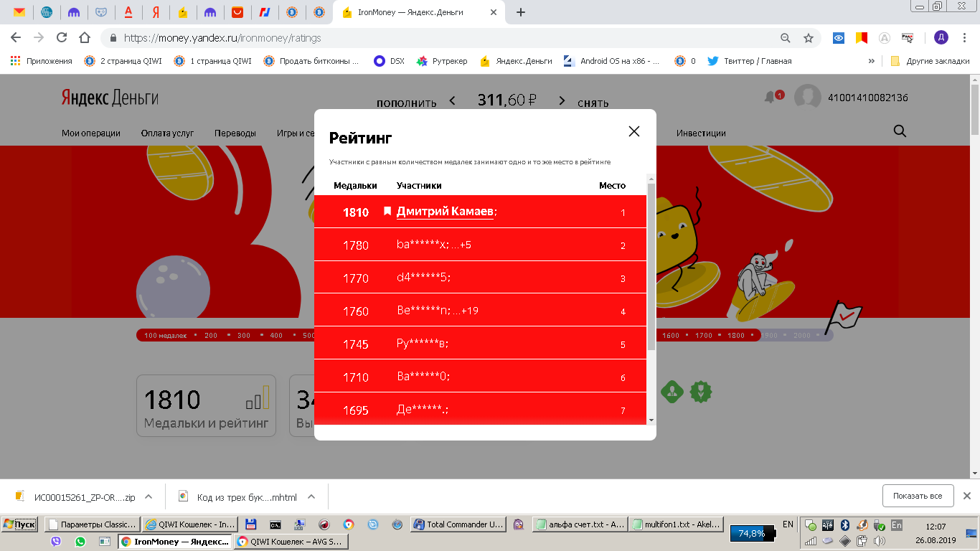The width and height of the screenshot is (980, 551).
Task: Click the rating list scrollbar thumb
Action: pos(651,267)
